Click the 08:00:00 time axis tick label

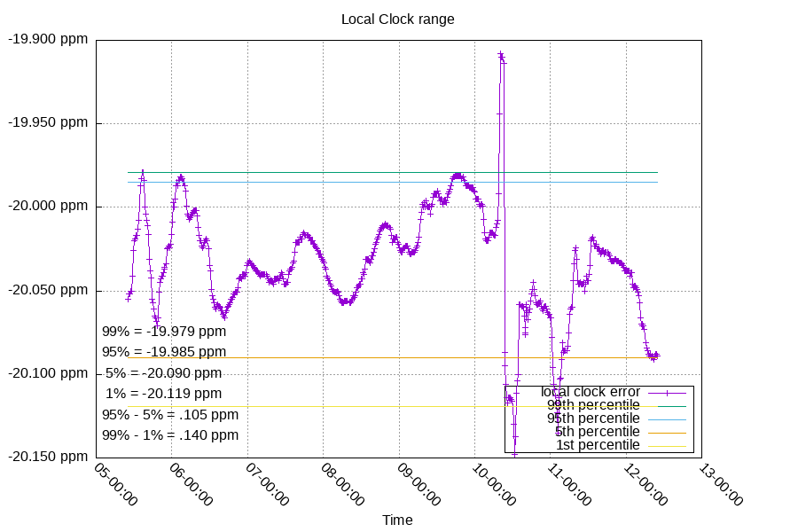tap(342, 484)
